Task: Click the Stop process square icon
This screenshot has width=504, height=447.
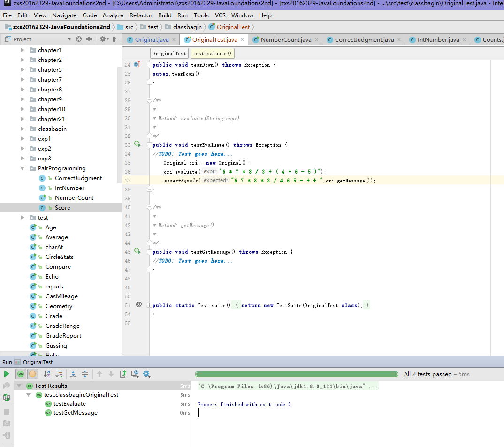Action: pyautogui.click(x=7, y=412)
